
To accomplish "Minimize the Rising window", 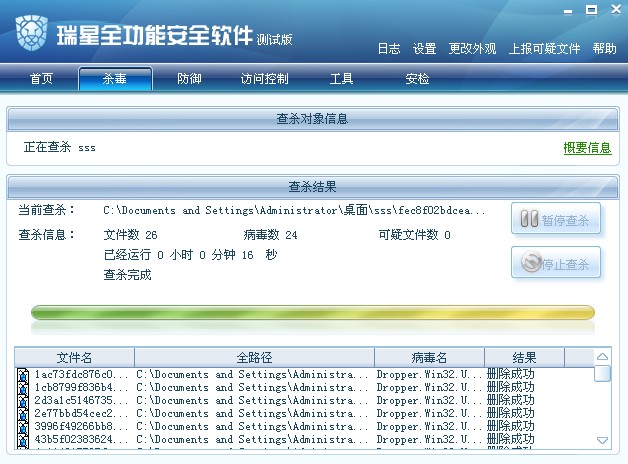I will point(568,11).
